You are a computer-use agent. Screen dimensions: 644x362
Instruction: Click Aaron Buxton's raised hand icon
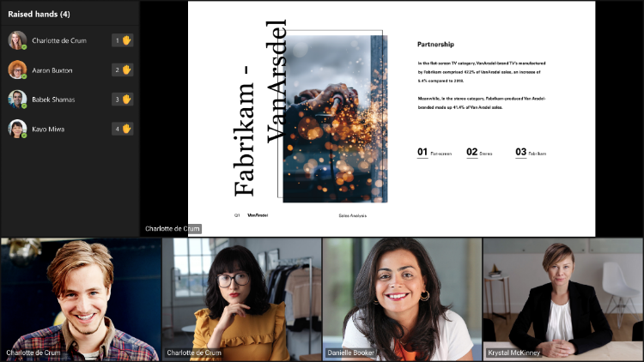[126, 69]
